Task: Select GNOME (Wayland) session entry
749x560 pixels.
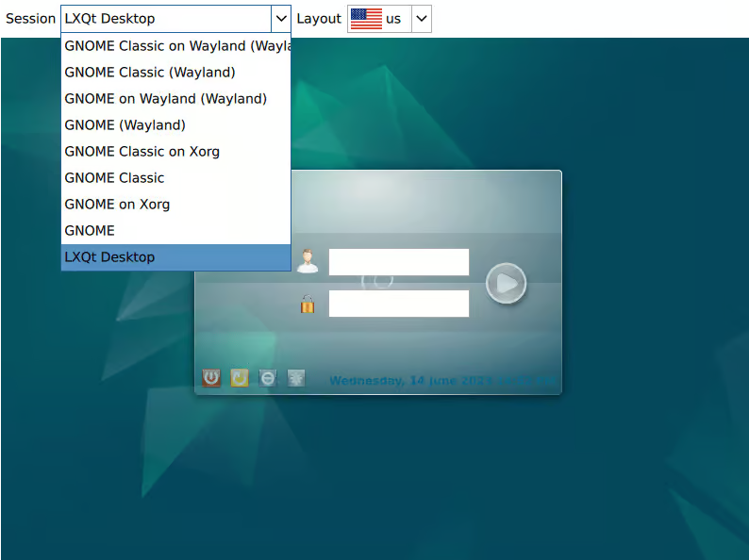Action: tap(175, 125)
